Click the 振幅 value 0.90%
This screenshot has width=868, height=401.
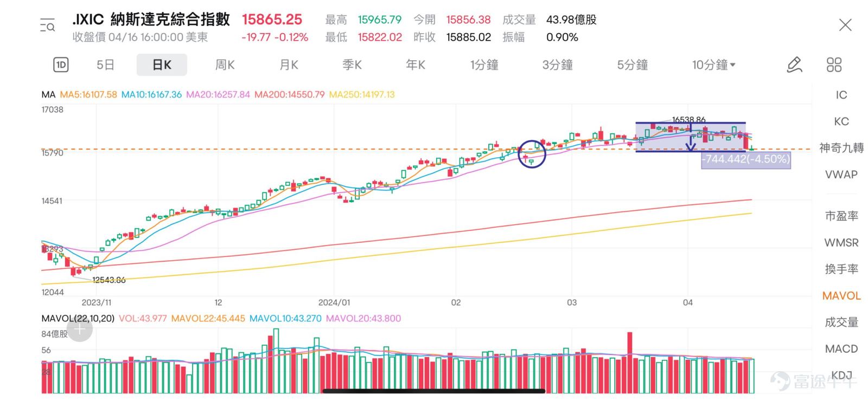[x=562, y=37]
